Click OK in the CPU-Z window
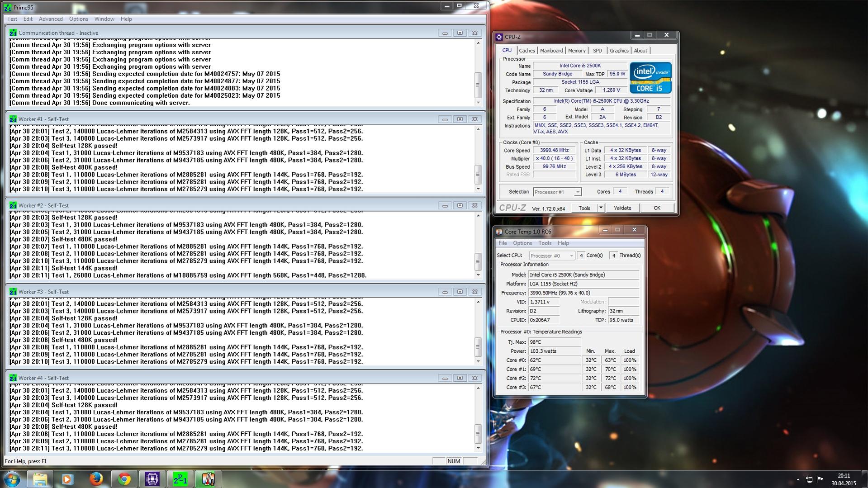Viewport: 868px width, 488px height. point(657,208)
